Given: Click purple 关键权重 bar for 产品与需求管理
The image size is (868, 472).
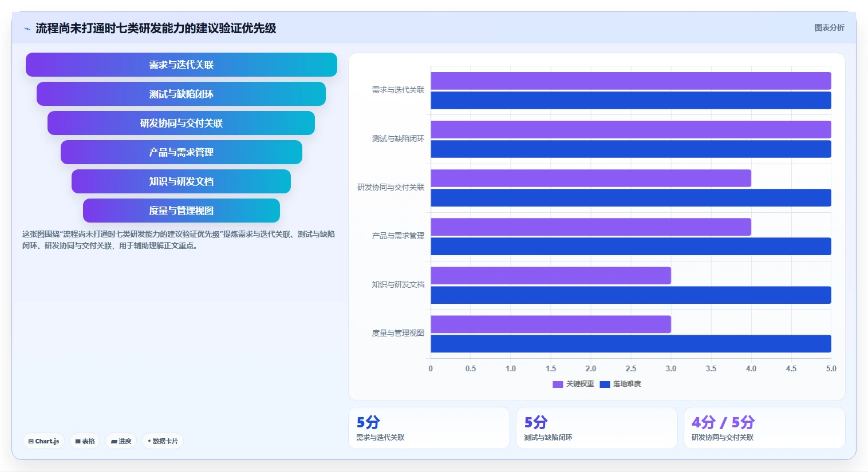Looking at the screenshot, I should (591, 227).
